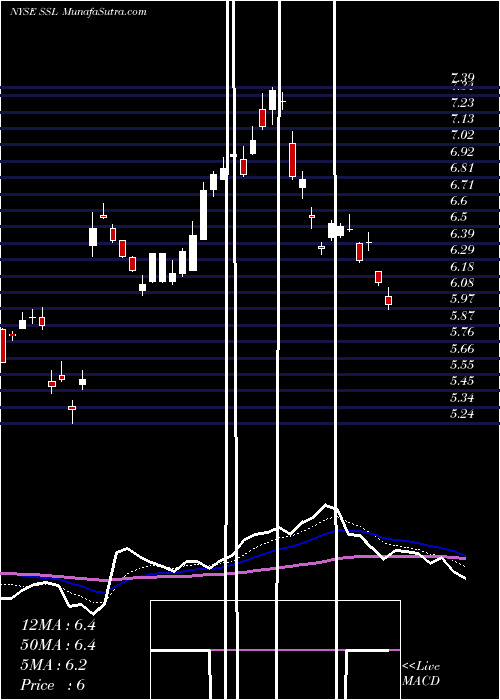Select the 5.45 price axis label
The height and width of the screenshot is (700, 500).
coord(462,381)
